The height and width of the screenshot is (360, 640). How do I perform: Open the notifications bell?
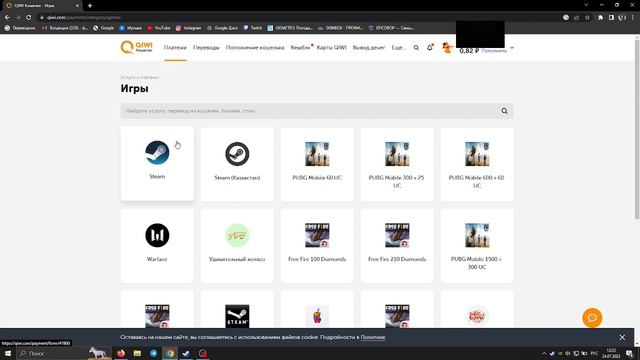click(429, 48)
